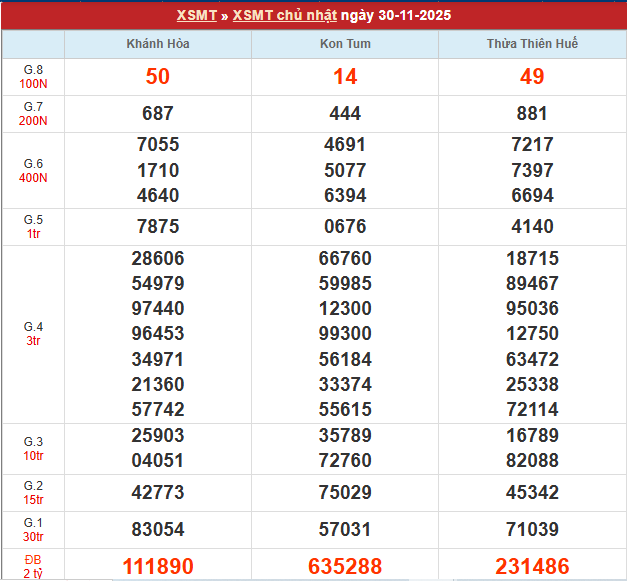627x581 pixels.
Task: Click G.6 number 4640
Action: click(x=158, y=196)
